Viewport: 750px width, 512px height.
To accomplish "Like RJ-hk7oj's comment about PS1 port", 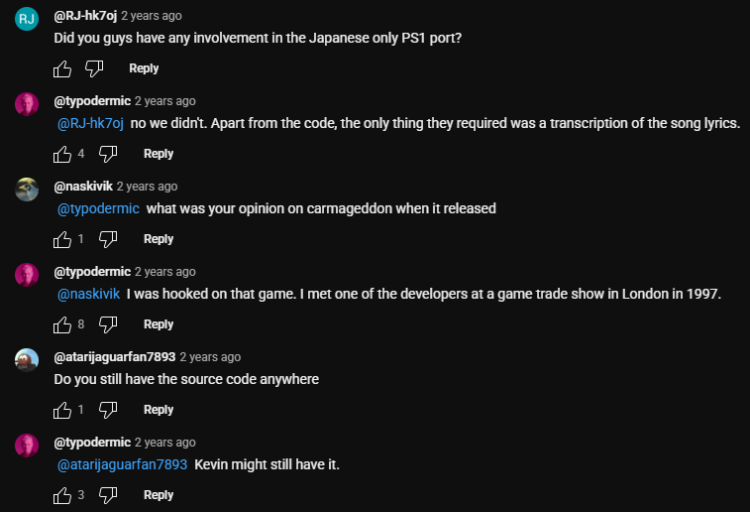I will (x=62, y=69).
